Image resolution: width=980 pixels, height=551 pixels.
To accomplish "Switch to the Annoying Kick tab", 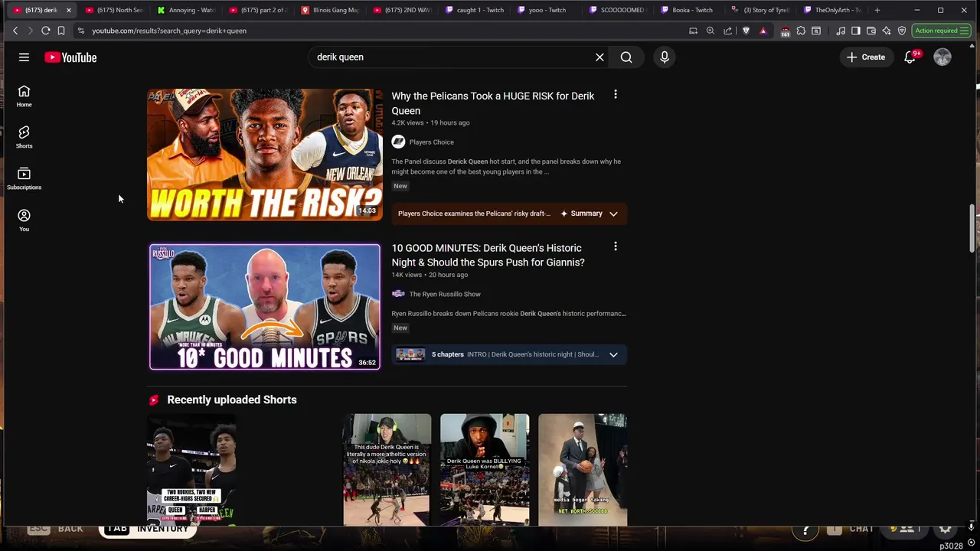I will click(187, 10).
